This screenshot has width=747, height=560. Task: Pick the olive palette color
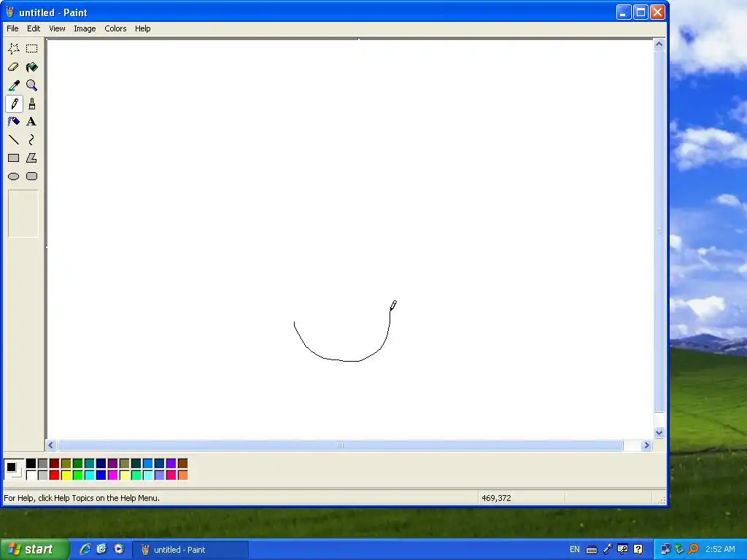pos(66,463)
